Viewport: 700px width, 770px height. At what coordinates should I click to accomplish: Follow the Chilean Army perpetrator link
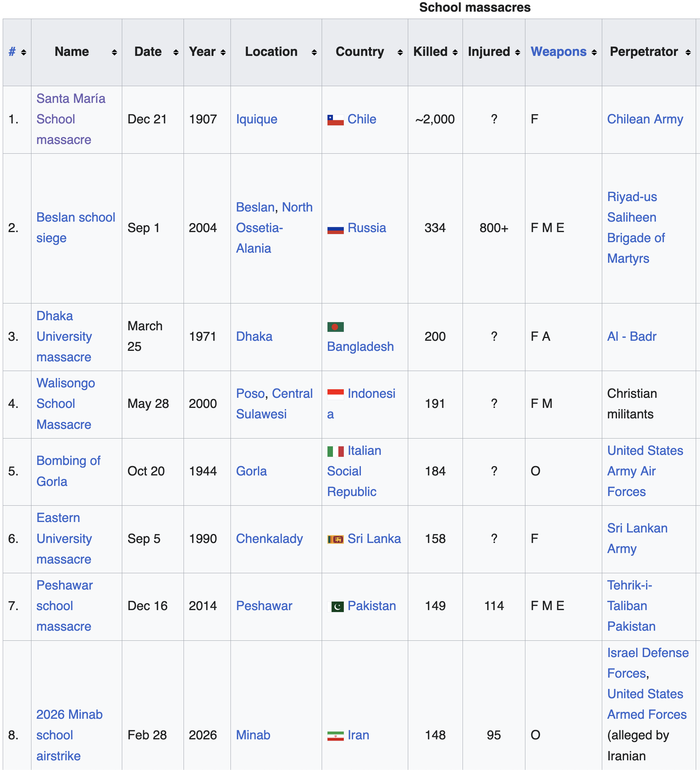tap(645, 119)
